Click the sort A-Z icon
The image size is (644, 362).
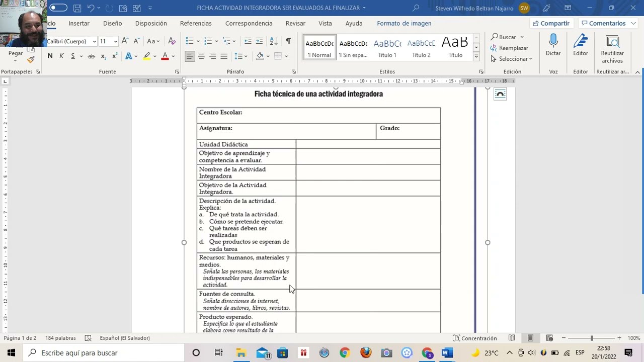click(274, 41)
